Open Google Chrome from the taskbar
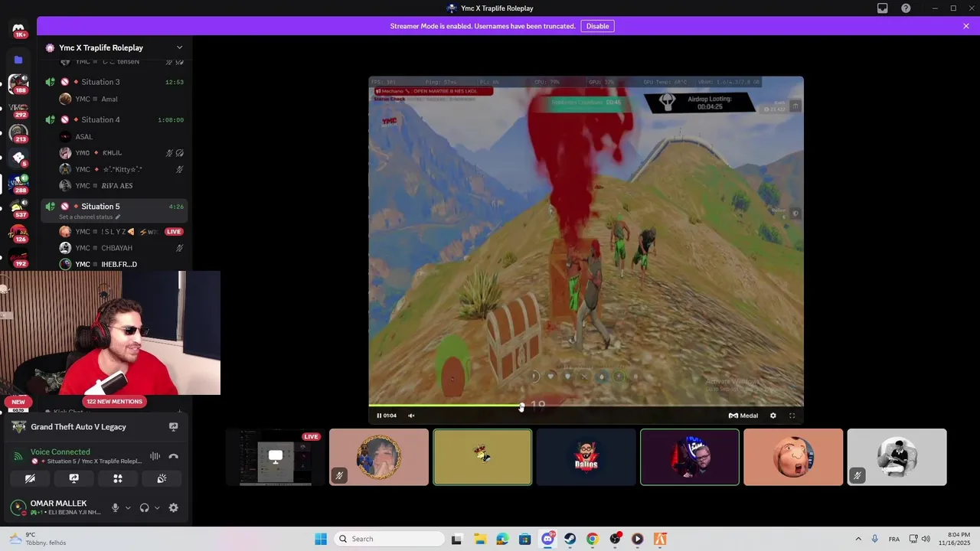Viewport: 980px width, 551px height. (592, 539)
